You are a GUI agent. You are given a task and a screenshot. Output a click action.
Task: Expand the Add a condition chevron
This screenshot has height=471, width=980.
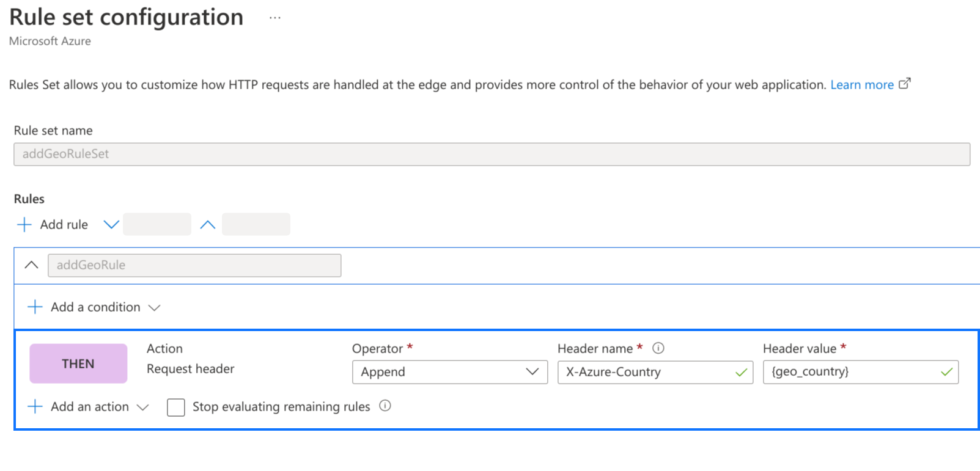155,307
